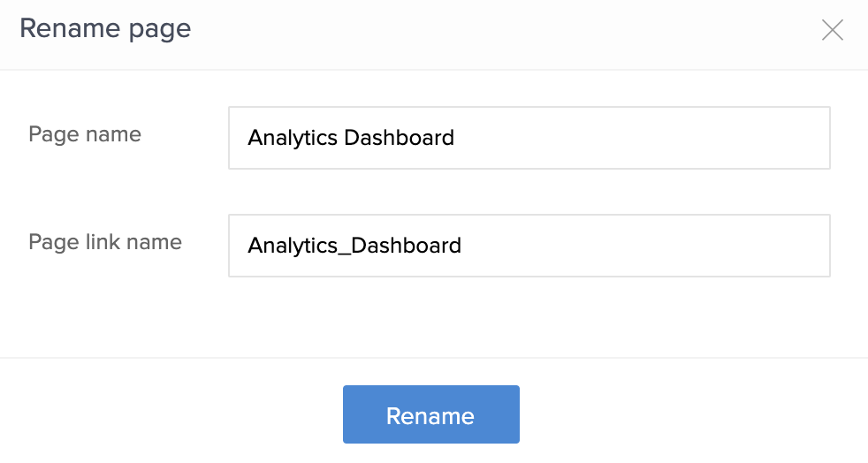Image resolution: width=868 pixels, height=463 pixels.
Task: Place cursor in "Analytics_Dashboard" text
Action: tap(354, 246)
